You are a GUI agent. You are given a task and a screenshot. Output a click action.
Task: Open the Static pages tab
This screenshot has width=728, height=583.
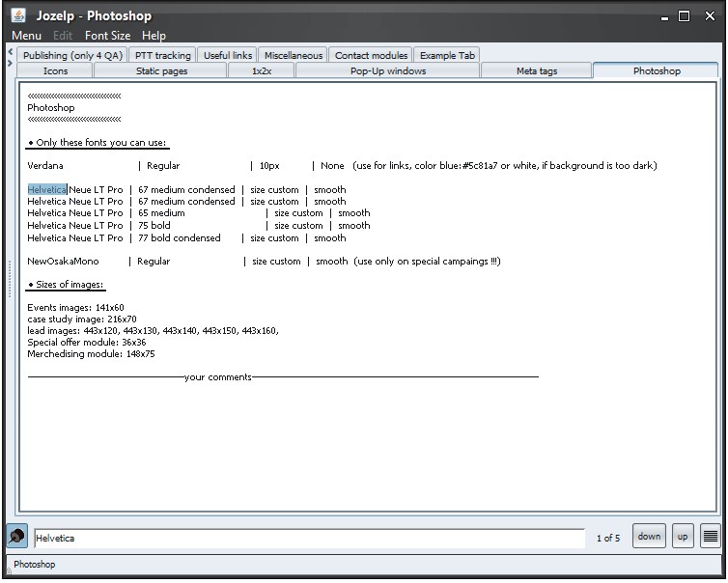pyautogui.click(x=161, y=71)
